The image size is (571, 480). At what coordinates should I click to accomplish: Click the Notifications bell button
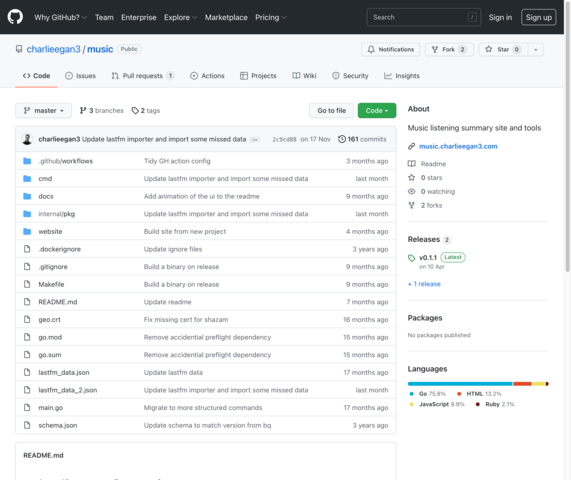390,50
